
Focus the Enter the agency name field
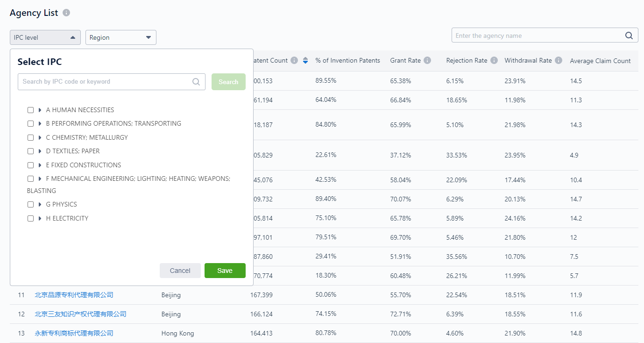tap(537, 36)
